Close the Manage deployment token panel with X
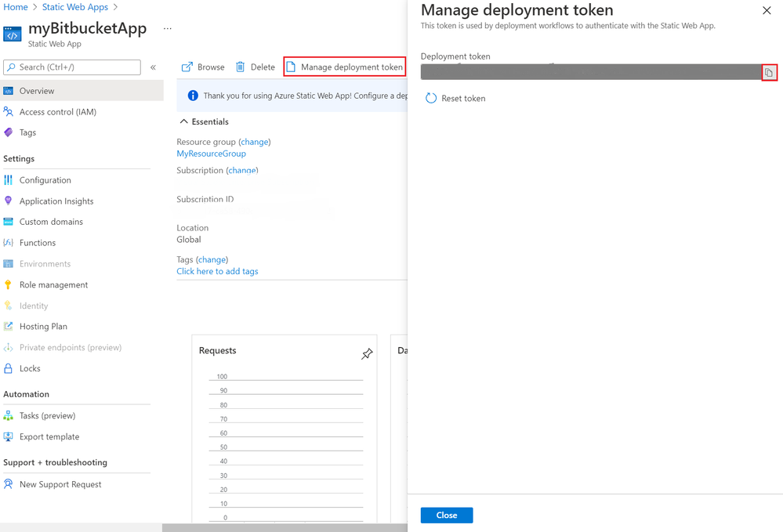This screenshot has height=532, width=783. click(x=767, y=10)
